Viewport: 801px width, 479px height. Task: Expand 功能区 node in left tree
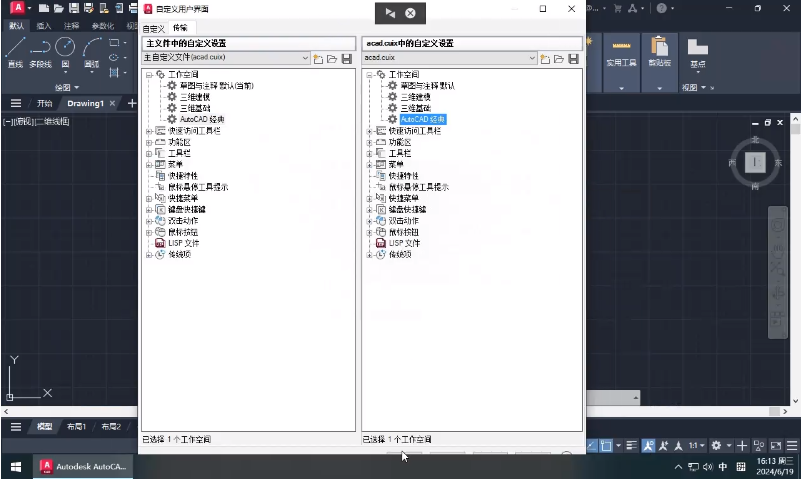pos(149,142)
